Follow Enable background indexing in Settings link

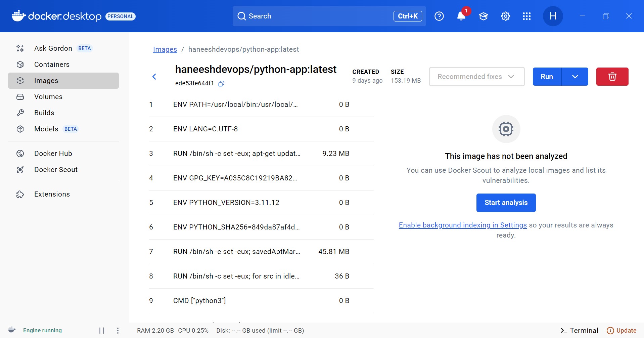(463, 225)
